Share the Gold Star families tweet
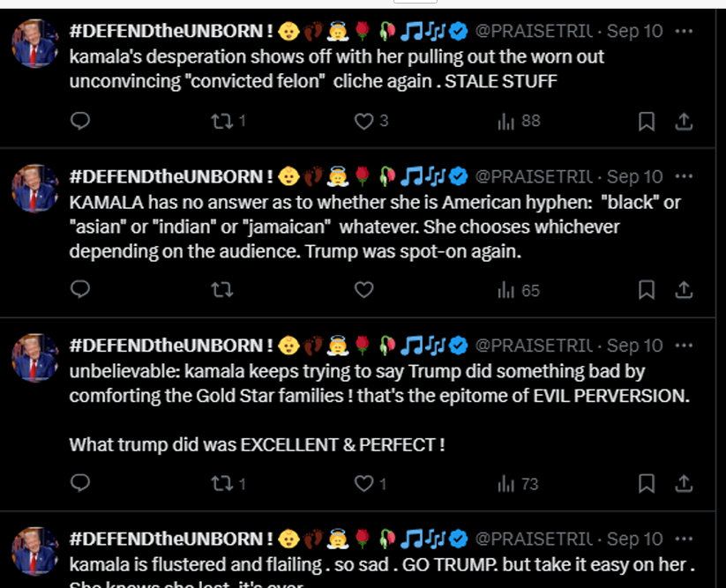 click(684, 483)
